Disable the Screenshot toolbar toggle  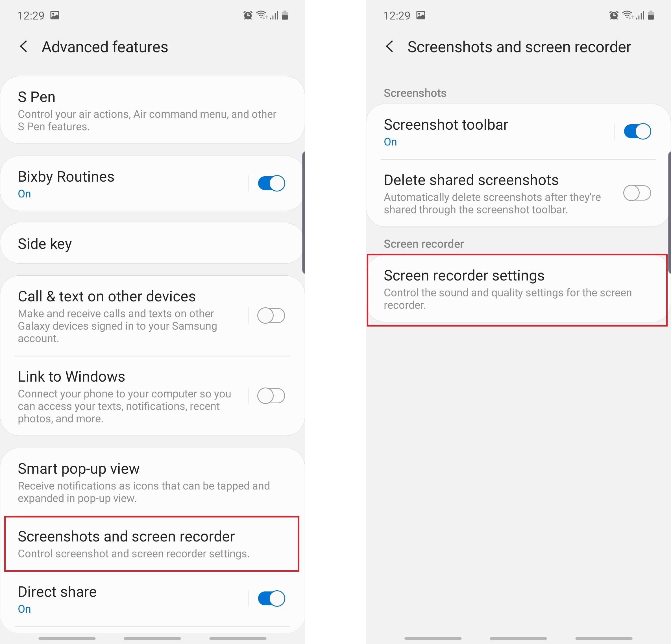point(637,131)
